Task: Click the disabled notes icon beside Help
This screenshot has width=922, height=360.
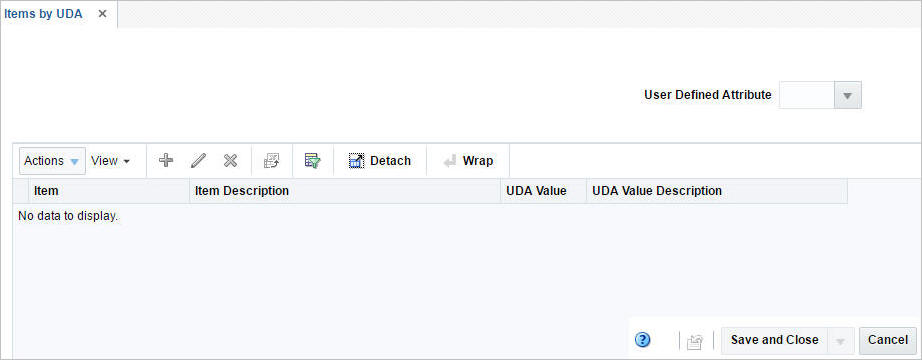Action: click(695, 341)
